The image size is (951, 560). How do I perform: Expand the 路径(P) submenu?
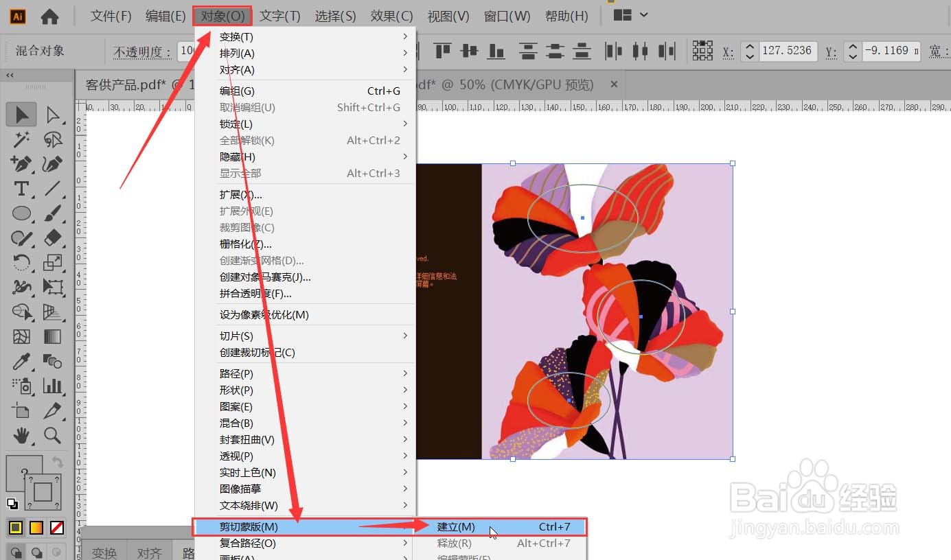[x=306, y=373]
